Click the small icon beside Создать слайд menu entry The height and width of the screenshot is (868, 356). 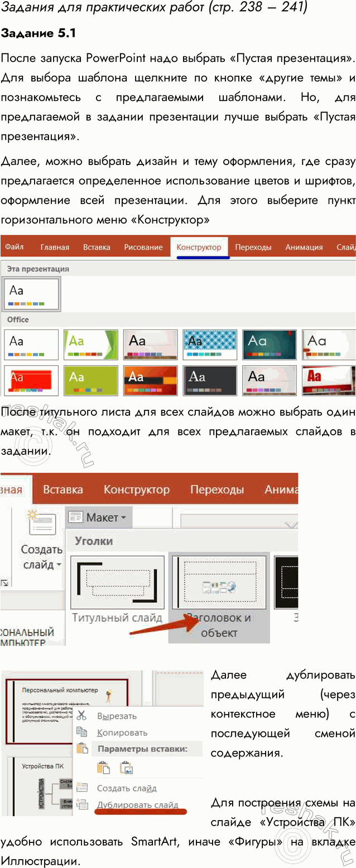82,788
